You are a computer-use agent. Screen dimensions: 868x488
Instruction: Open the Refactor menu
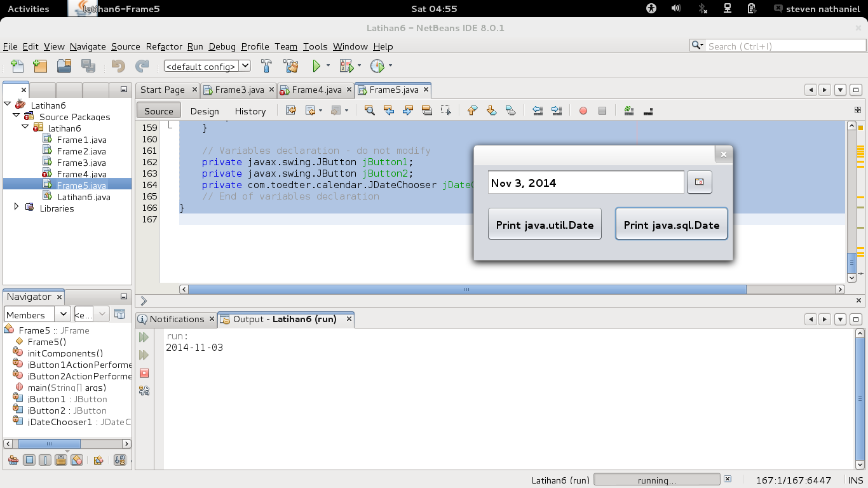[164, 46]
